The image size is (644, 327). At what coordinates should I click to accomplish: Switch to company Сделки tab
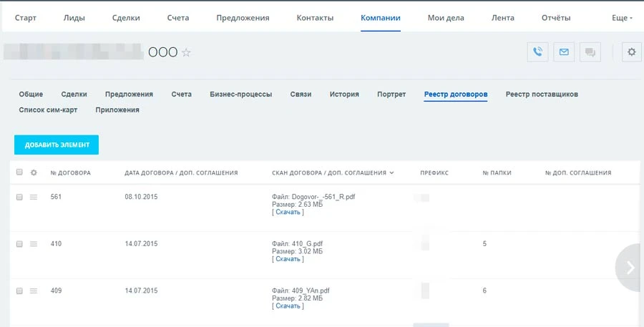click(x=74, y=94)
